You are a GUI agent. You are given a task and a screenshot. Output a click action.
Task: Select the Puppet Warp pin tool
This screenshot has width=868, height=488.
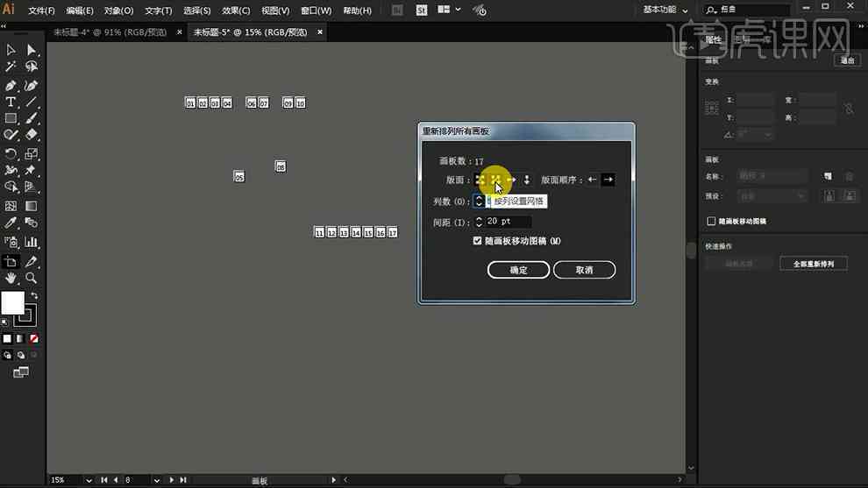pos(32,170)
